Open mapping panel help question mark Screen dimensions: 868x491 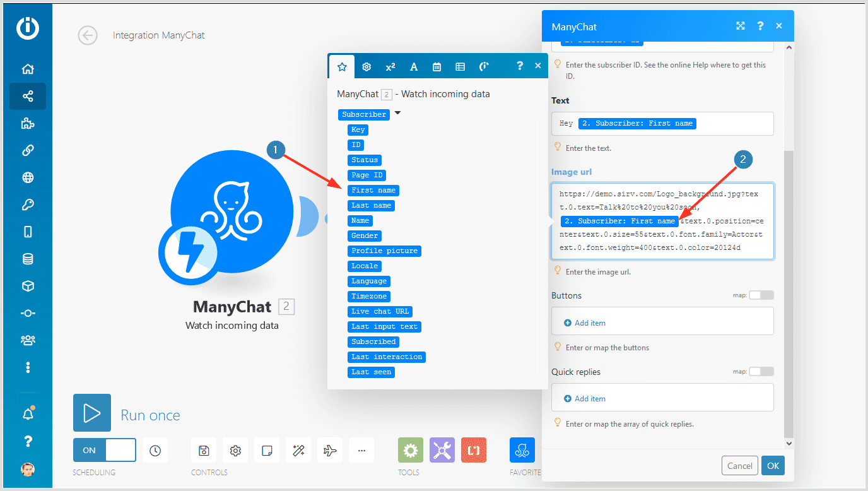520,66
